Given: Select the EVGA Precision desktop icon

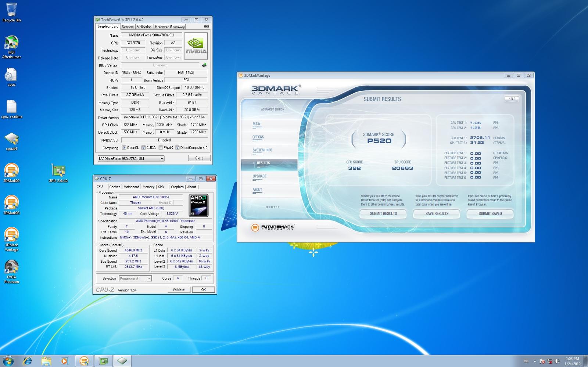Looking at the screenshot, I should (11, 271).
